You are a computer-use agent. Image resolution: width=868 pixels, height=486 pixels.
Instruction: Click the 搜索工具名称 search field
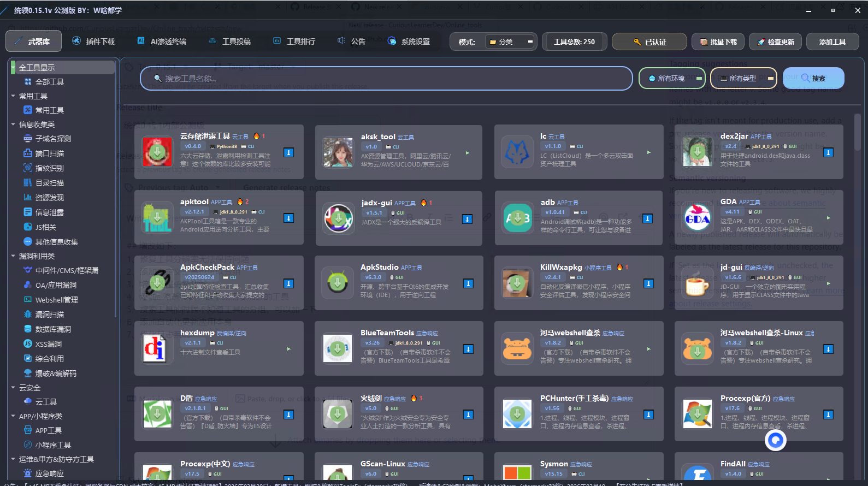click(x=386, y=79)
